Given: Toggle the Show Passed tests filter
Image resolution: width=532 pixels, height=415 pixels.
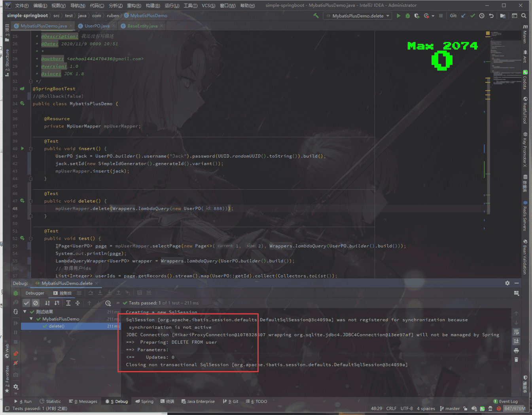Looking at the screenshot, I should point(27,303).
